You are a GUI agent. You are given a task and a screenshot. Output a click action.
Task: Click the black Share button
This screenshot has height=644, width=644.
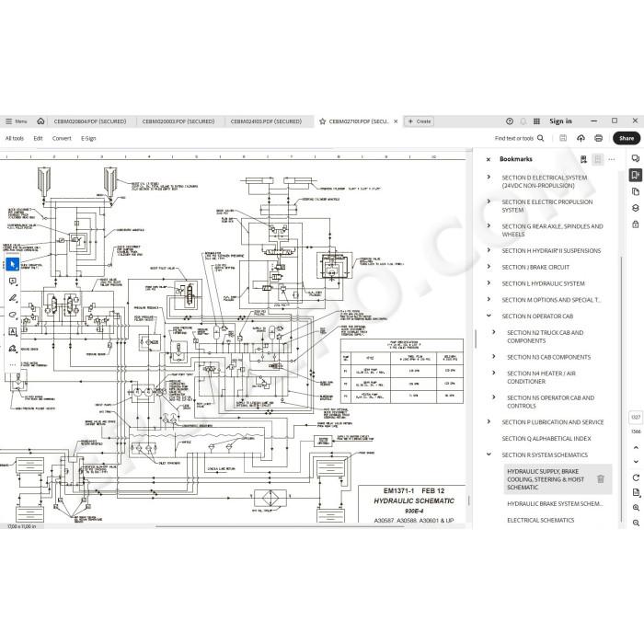coord(627,138)
